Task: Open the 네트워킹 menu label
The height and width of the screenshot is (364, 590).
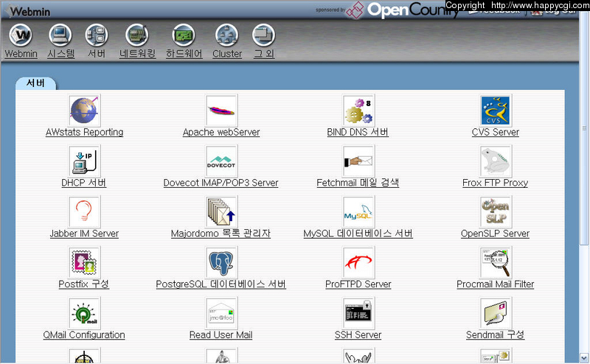Action: (x=137, y=54)
